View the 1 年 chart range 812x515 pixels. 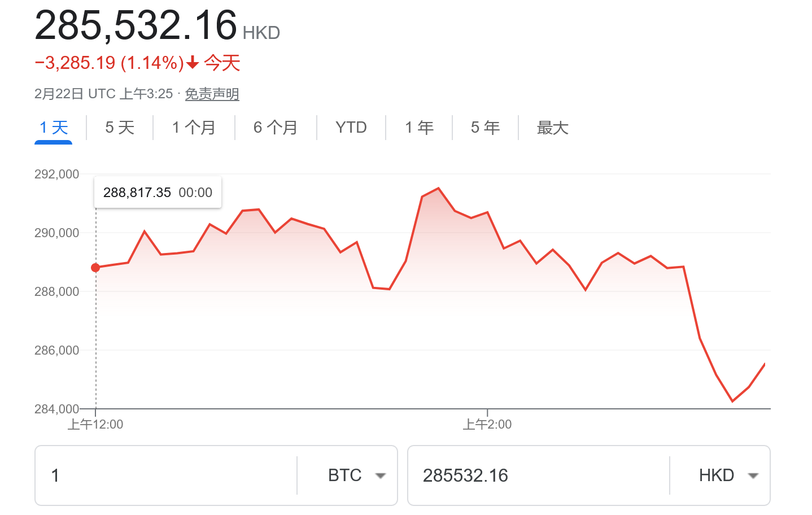click(x=419, y=128)
